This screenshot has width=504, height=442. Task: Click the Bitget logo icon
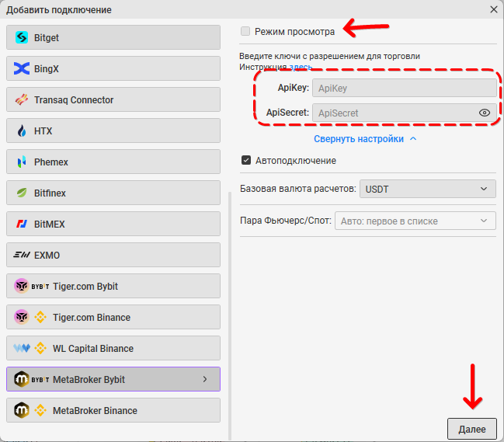coord(22,37)
